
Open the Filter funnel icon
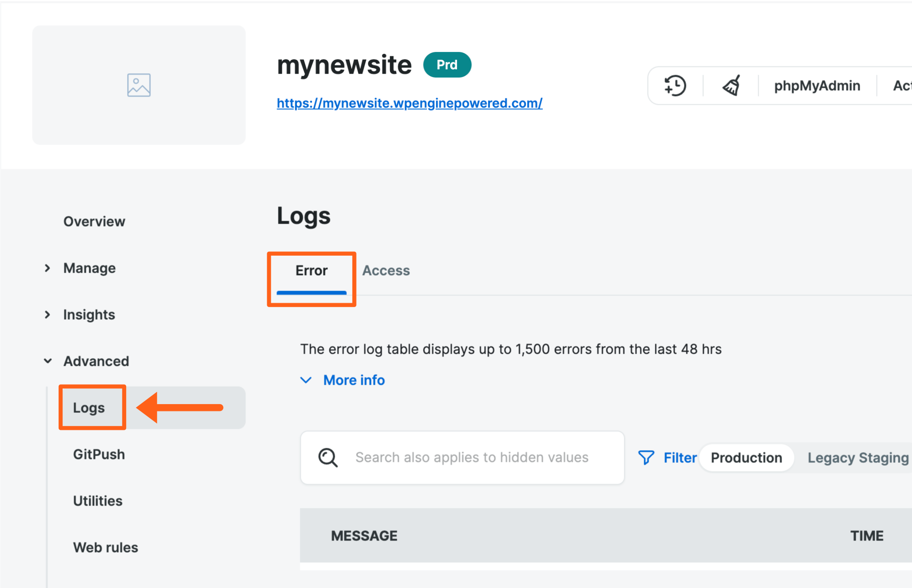pos(646,457)
